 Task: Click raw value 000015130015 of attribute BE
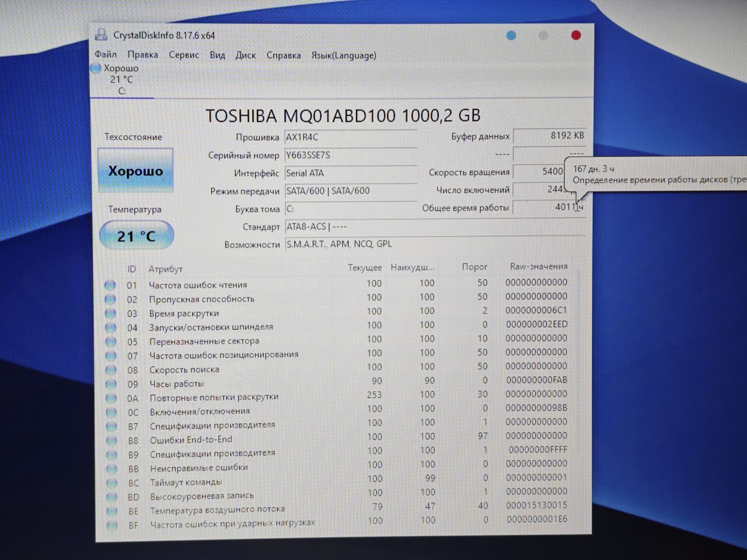536,505
